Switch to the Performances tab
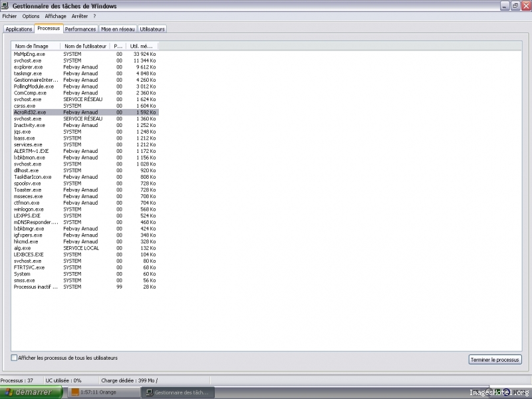The height and width of the screenshot is (399, 532). coord(80,29)
